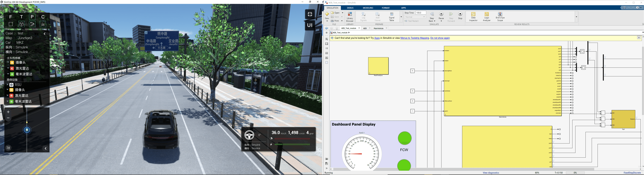Collapse the SimOne case info panel

45,34
